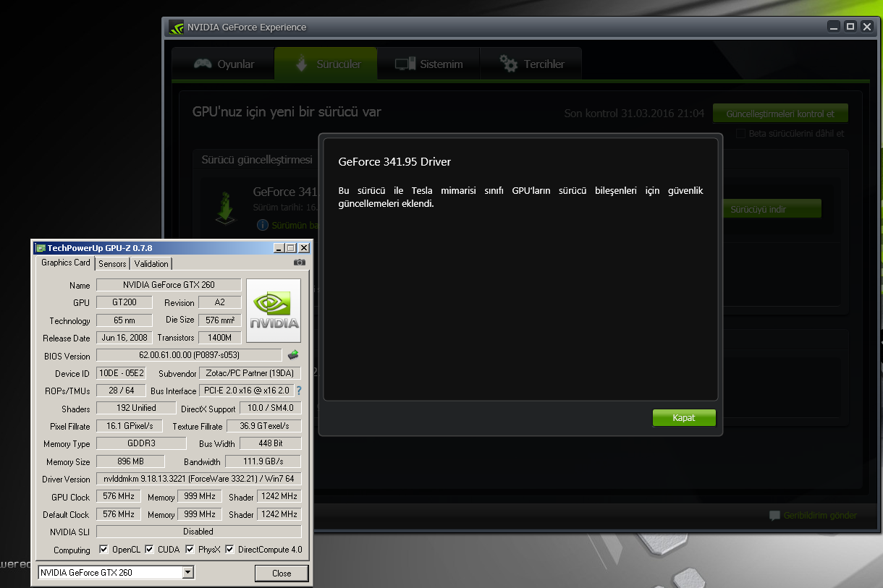The image size is (883, 588).
Task: Select the Graphics Card tab in GPU-Z
Action: [x=66, y=263]
